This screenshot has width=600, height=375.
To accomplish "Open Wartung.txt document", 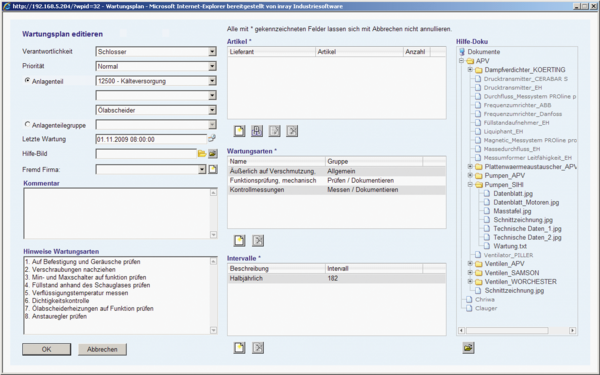I will [x=510, y=246].
